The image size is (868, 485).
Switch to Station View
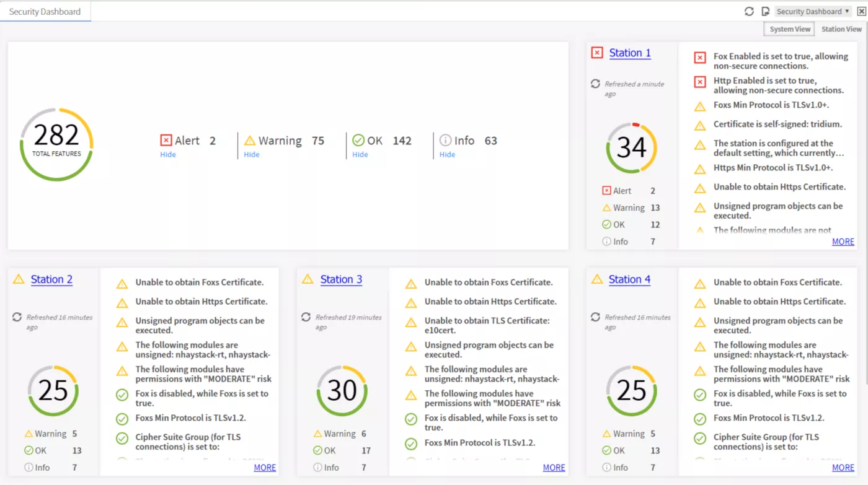841,29
